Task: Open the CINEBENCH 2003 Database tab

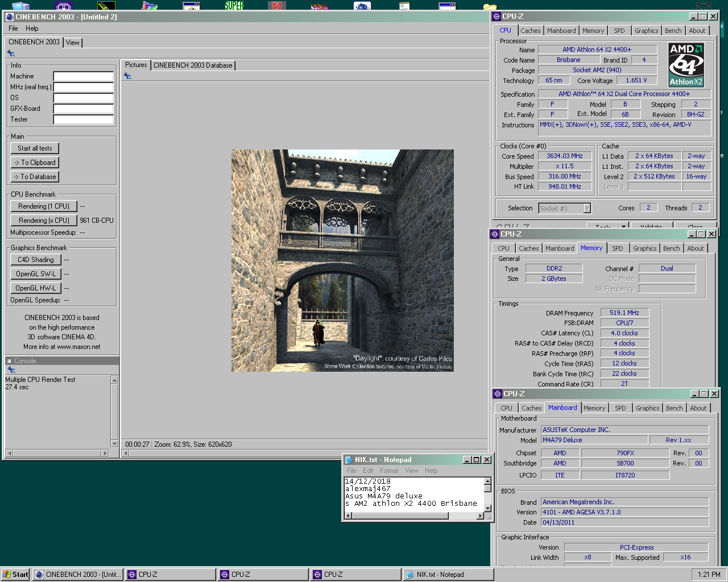Action: coord(193,65)
